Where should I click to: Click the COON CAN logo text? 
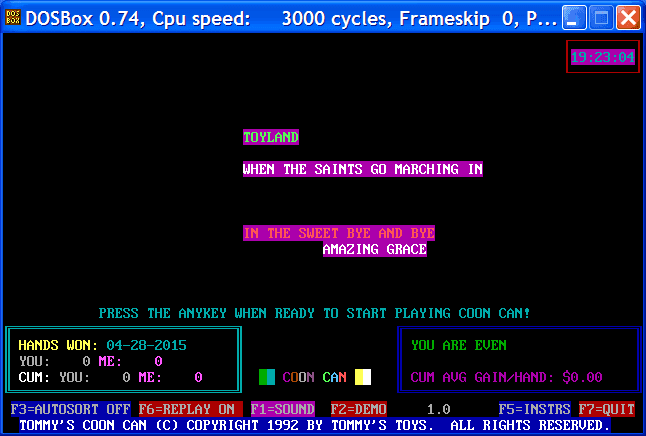315,377
